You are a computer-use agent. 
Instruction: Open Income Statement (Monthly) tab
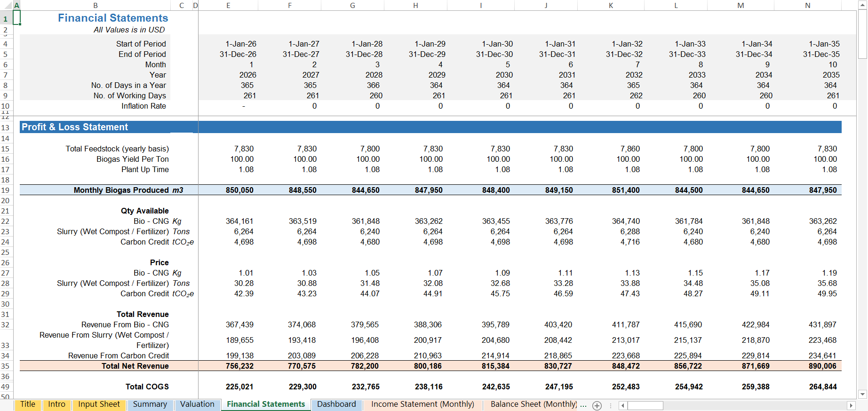click(422, 404)
